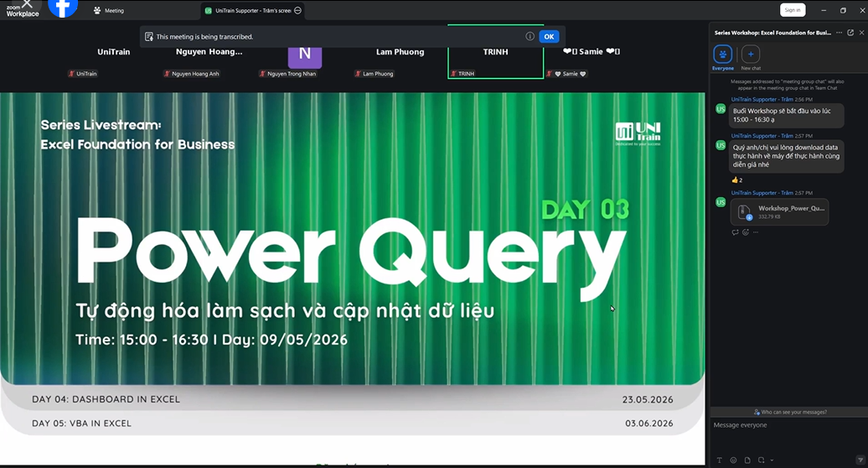Take a screenshot for chat
Screen dimensions: 868x468
pyautogui.click(x=761, y=460)
